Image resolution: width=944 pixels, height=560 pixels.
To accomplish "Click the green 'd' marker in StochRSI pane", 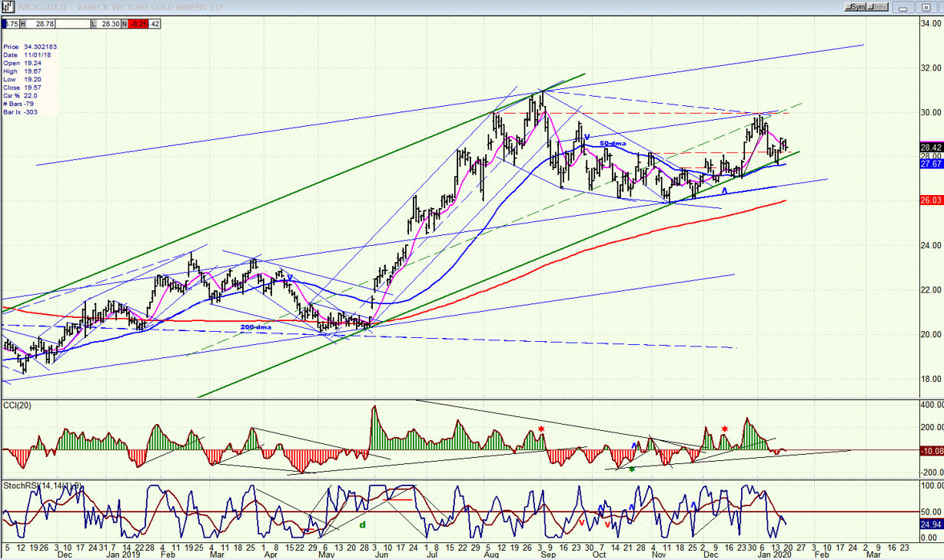I will click(362, 525).
